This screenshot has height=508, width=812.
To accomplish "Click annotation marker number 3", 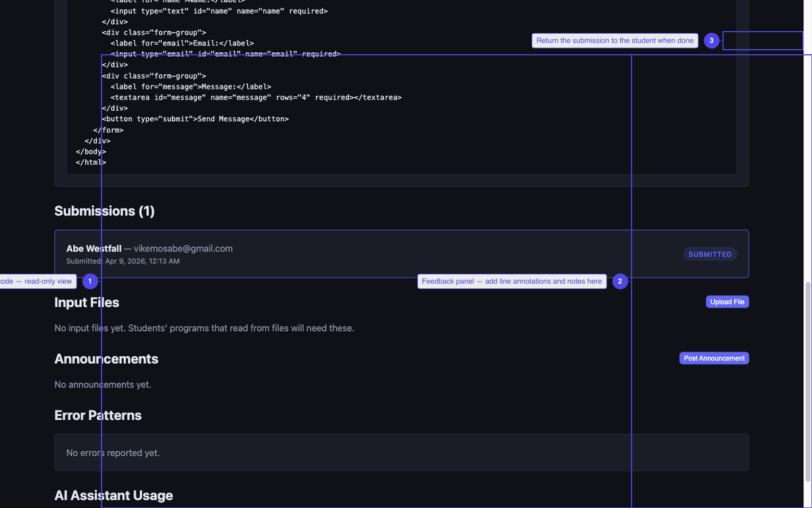I will (x=711, y=41).
